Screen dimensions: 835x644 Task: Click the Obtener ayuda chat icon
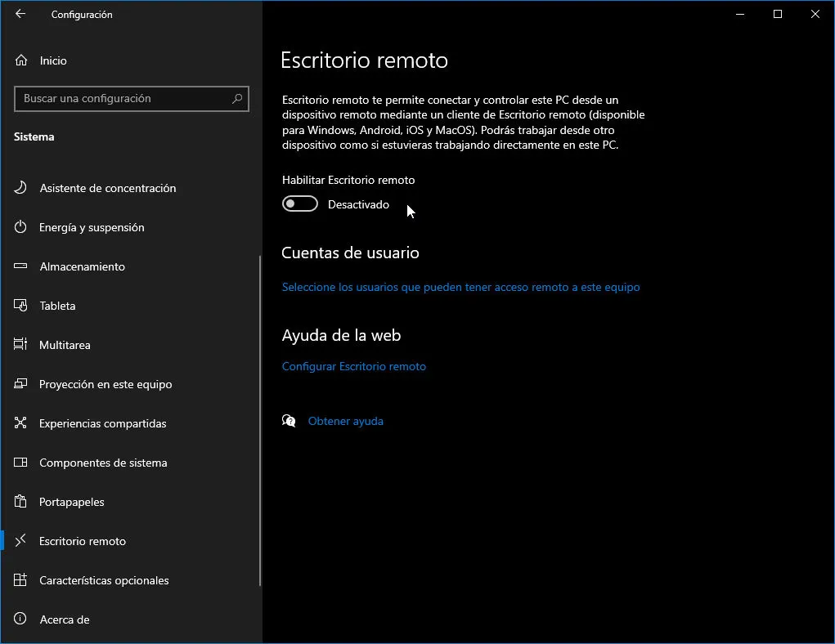[289, 421]
